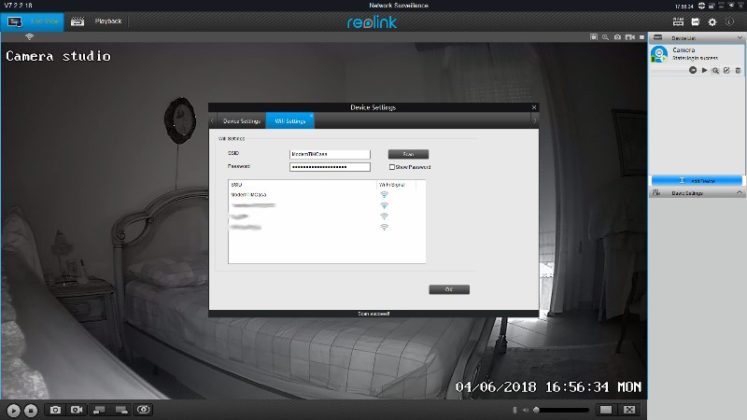
Task: Click into the SSID input field
Action: (x=330, y=154)
